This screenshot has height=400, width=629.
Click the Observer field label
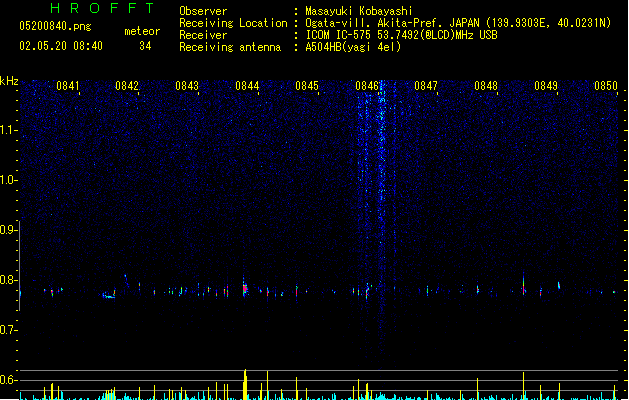203,11
